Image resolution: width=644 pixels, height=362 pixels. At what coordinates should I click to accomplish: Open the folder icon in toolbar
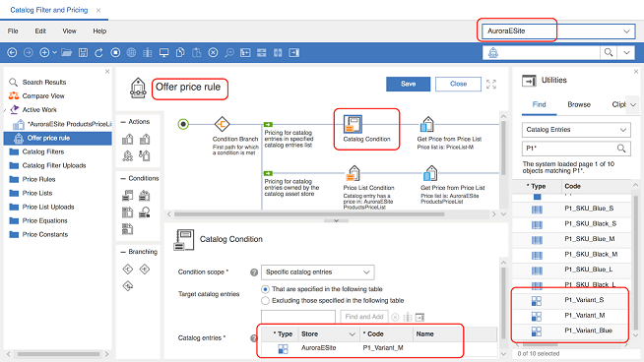tap(67, 52)
